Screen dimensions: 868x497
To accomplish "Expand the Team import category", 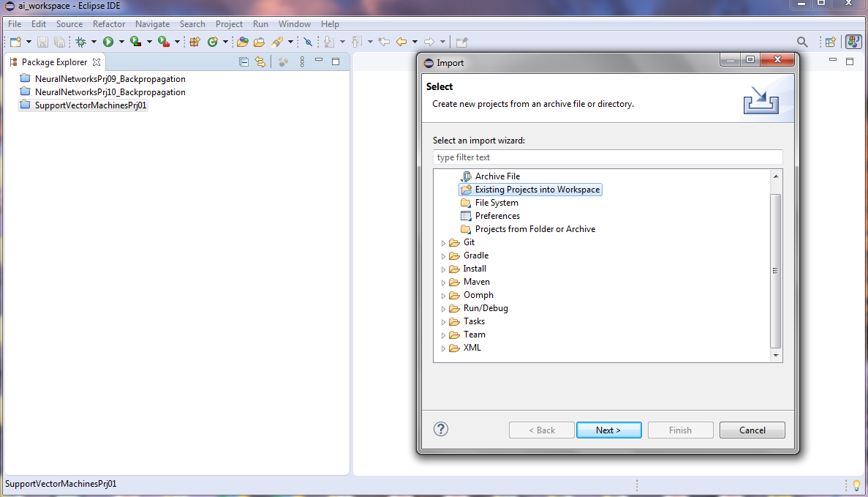I will point(443,335).
